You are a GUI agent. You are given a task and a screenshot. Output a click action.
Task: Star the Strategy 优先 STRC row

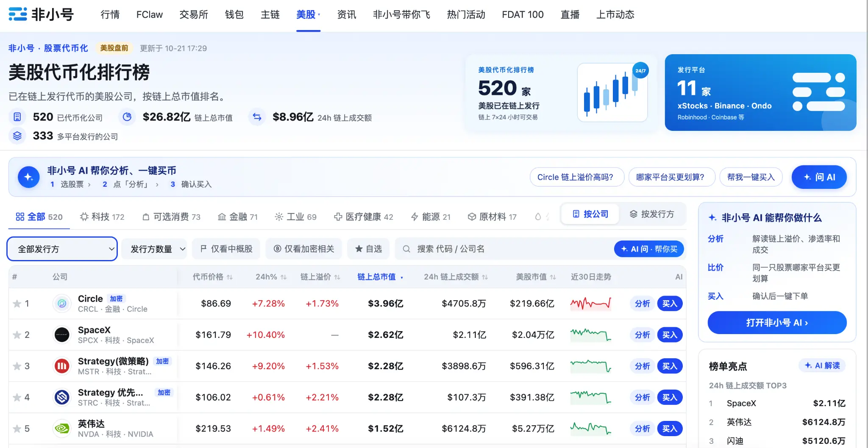17,398
